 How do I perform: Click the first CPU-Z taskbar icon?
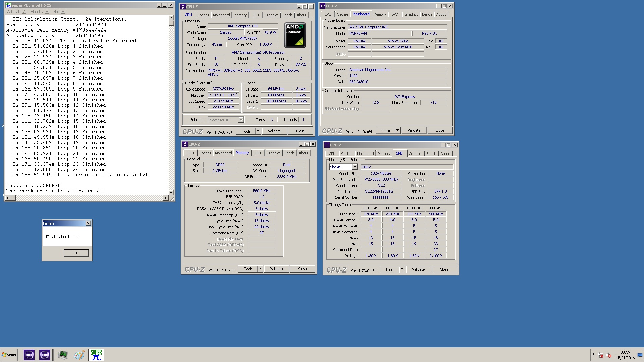(29, 355)
